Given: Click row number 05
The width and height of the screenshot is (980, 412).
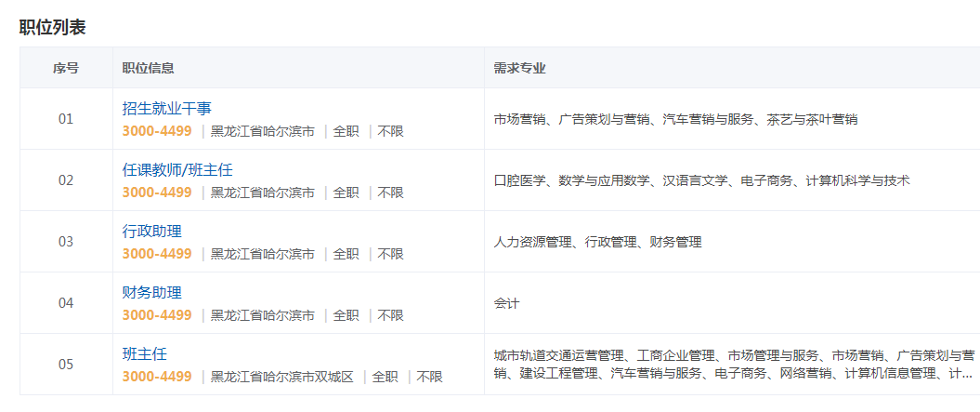Looking at the screenshot, I should point(65,365).
